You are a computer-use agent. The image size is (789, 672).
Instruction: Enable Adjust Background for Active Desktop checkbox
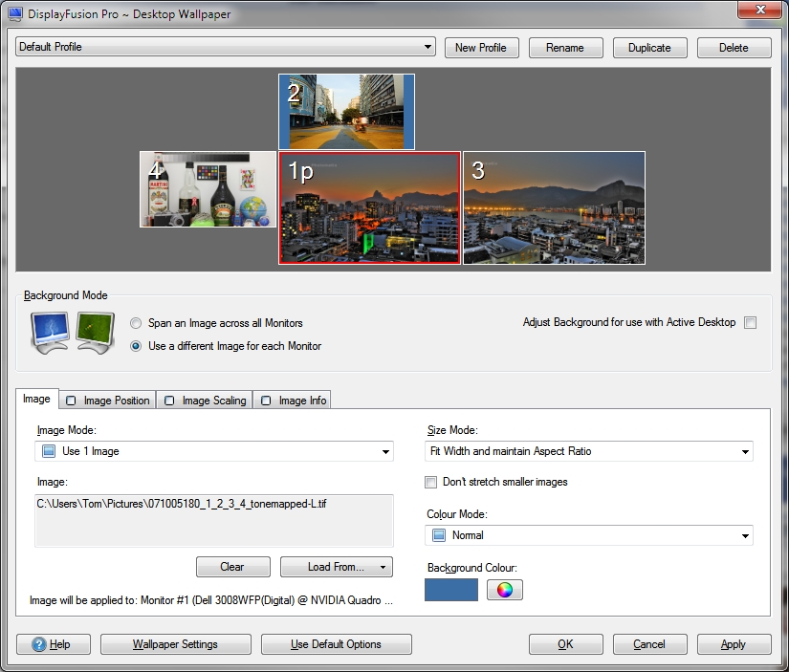coord(751,323)
